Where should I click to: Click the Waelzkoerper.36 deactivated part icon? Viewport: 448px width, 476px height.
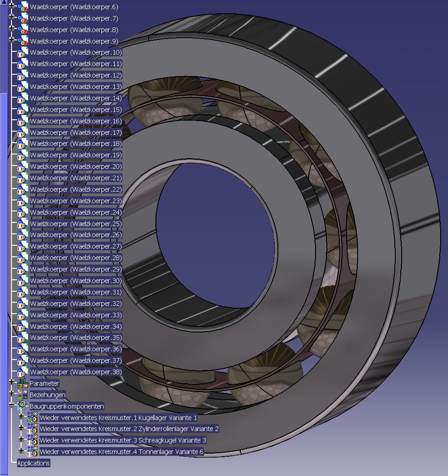[23, 349]
